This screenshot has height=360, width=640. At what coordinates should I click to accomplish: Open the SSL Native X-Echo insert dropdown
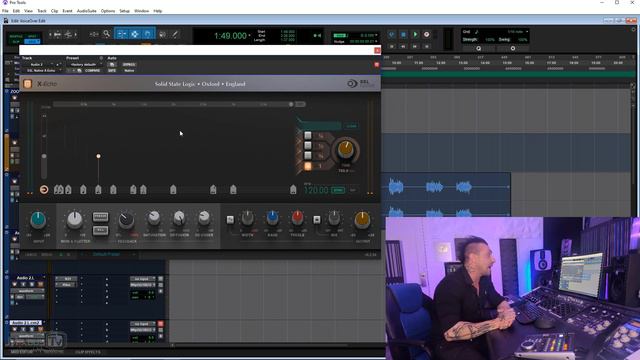tap(42, 71)
